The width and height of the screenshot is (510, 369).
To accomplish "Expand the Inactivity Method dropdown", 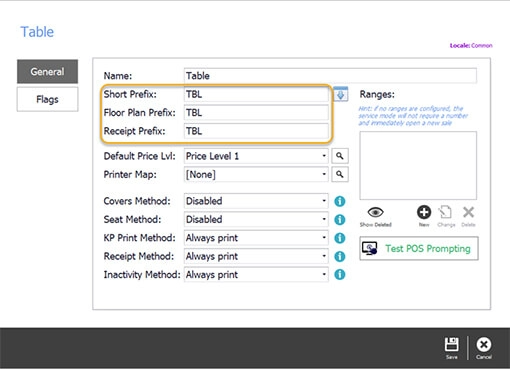I will click(x=256, y=274).
